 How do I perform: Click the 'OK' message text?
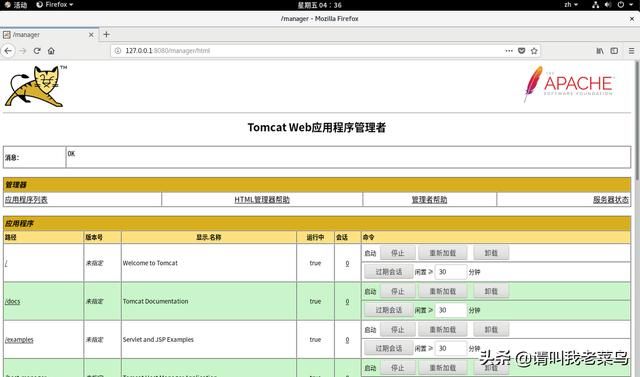(71, 154)
